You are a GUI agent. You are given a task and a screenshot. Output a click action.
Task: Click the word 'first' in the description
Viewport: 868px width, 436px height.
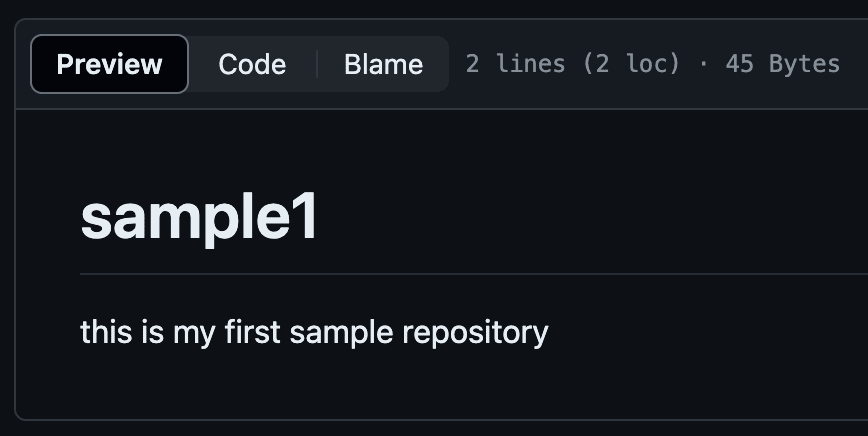[x=252, y=332]
